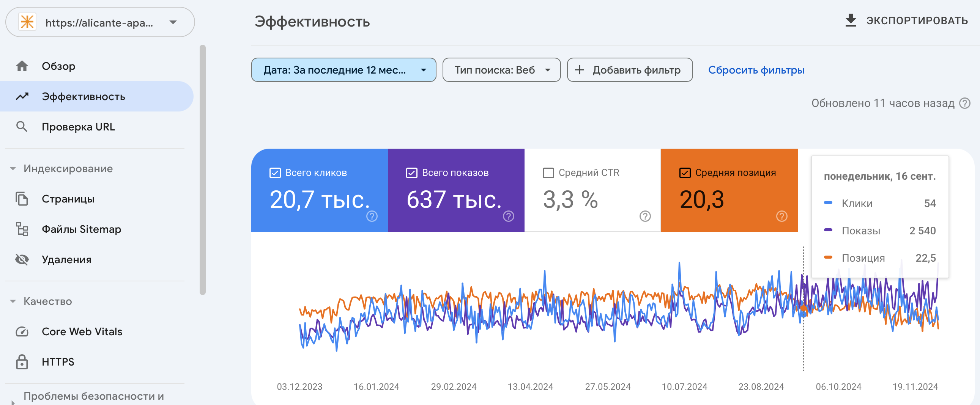Collapse the Качество section
980x405 pixels.
[13, 301]
